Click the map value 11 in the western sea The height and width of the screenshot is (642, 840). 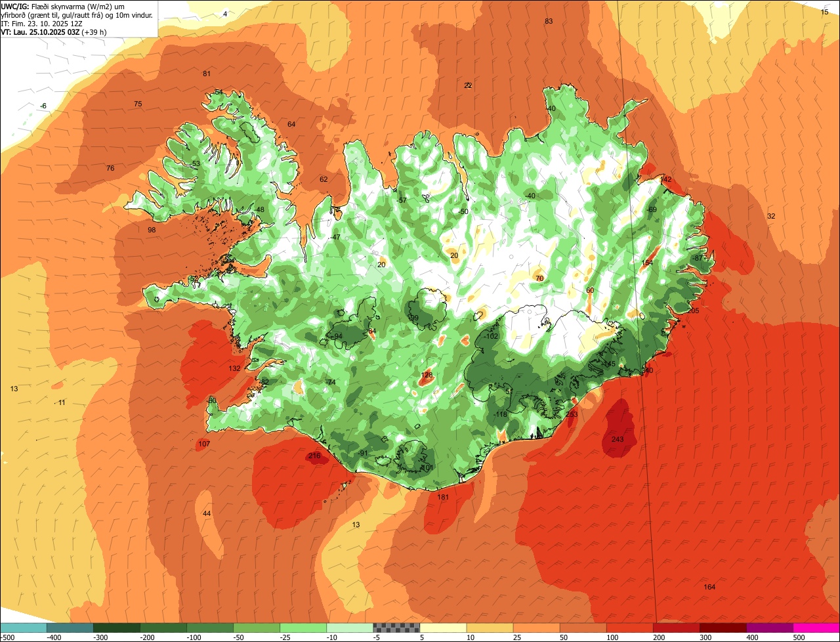[x=62, y=402]
